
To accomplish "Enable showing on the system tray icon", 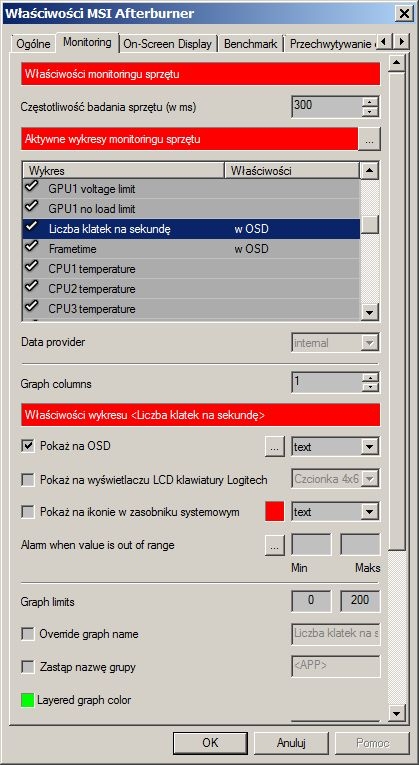I will [28, 512].
